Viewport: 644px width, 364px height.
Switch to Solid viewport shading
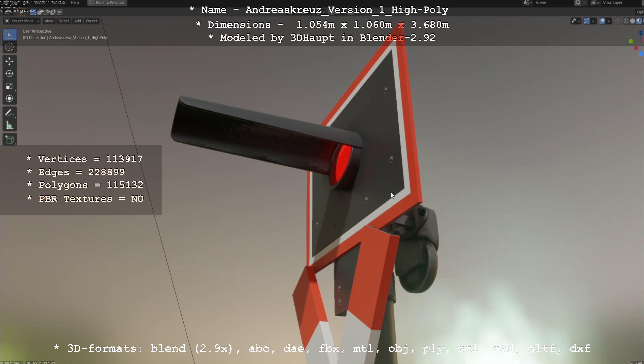tap(632, 21)
